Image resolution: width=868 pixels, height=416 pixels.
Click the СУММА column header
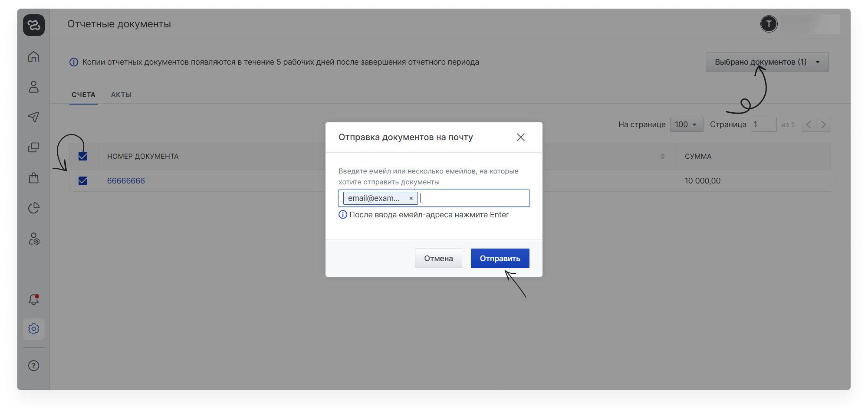[698, 156]
